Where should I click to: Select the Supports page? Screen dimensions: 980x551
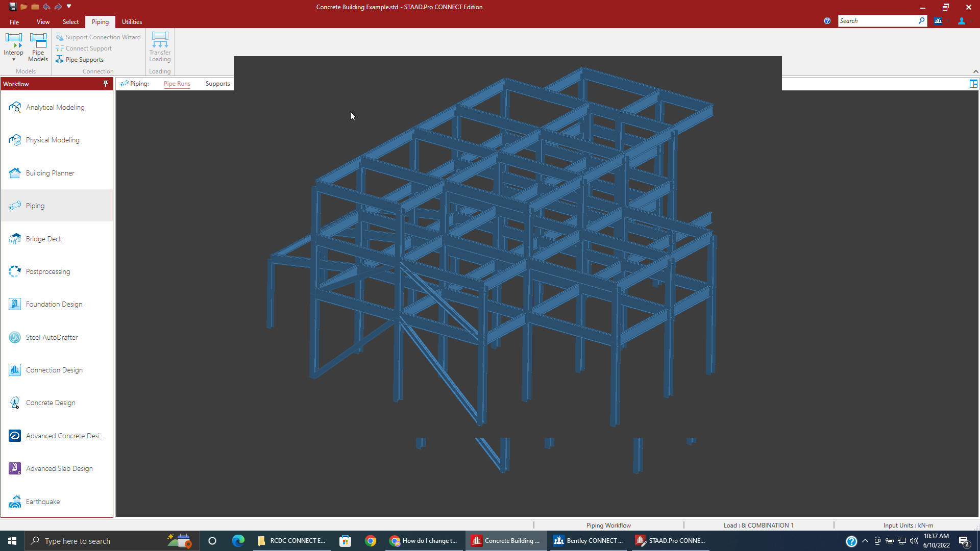(x=217, y=84)
